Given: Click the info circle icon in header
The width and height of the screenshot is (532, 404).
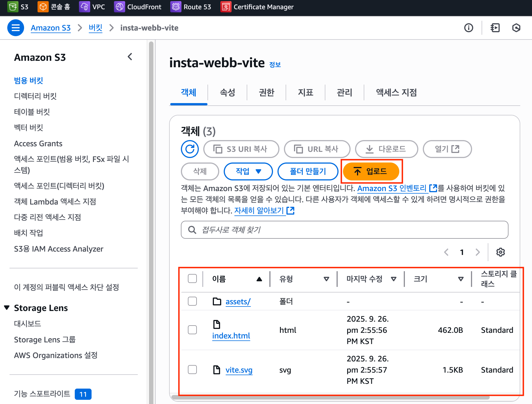Looking at the screenshot, I should coord(468,28).
